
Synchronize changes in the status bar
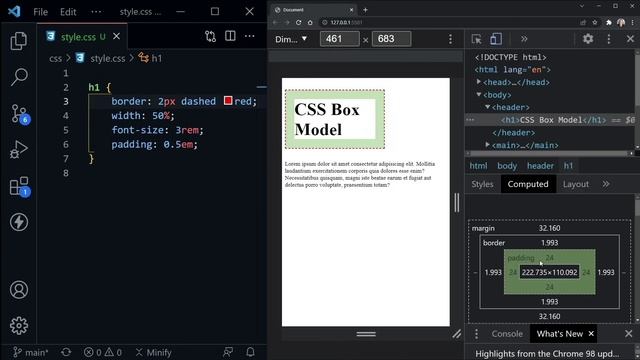pyautogui.click(x=66, y=352)
